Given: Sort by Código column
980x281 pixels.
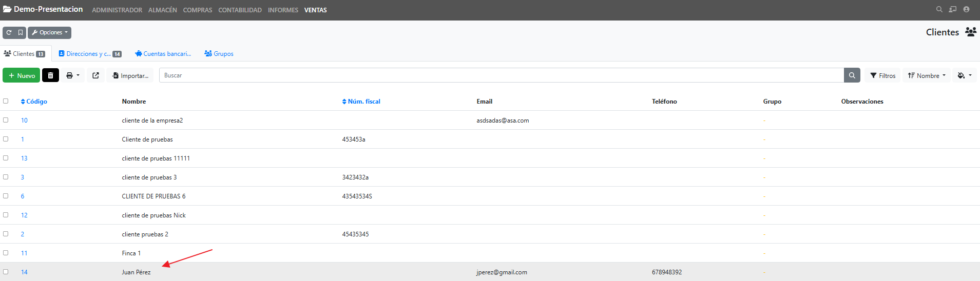Looking at the screenshot, I should (x=34, y=102).
